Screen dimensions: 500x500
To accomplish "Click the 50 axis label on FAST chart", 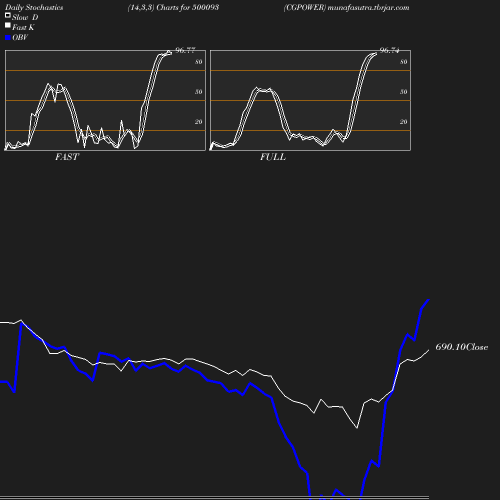I will [199, 92].
